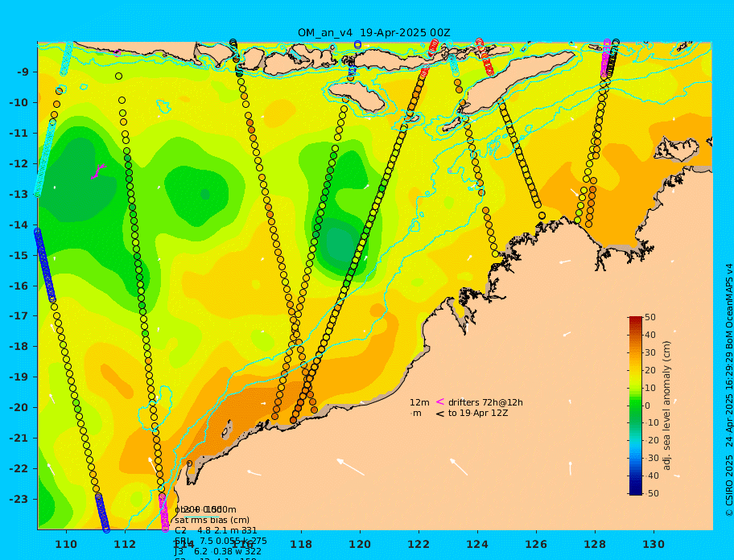This screenshot has width=734, height=560.
Task: Click the colorbar tick label '40'
Action: click(650, 336)
